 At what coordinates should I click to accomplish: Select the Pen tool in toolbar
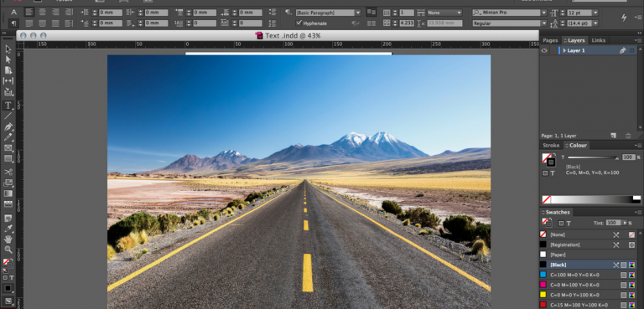click(x=8, y=126)
